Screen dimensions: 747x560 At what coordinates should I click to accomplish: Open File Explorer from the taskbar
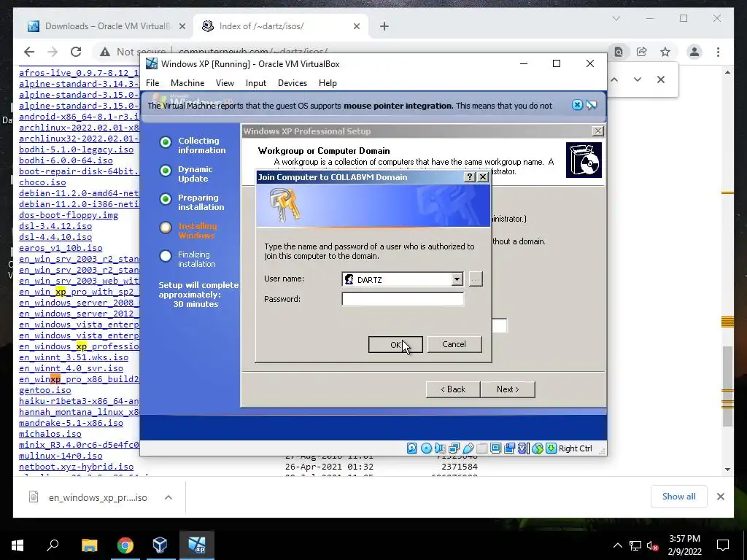[x=89, y=545]
